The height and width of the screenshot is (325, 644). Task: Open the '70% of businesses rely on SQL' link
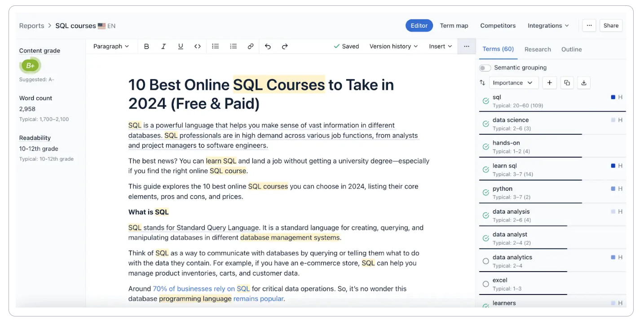[x=201, y=289]
